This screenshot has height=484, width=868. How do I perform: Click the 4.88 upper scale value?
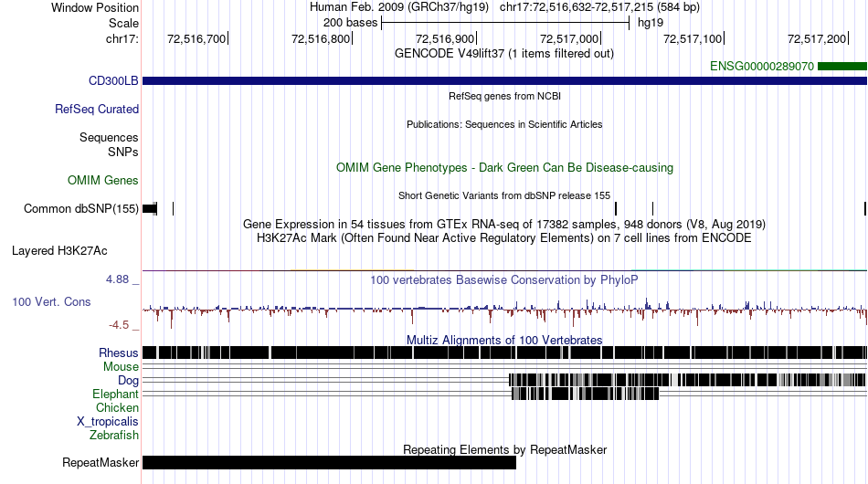coord(117,279)
